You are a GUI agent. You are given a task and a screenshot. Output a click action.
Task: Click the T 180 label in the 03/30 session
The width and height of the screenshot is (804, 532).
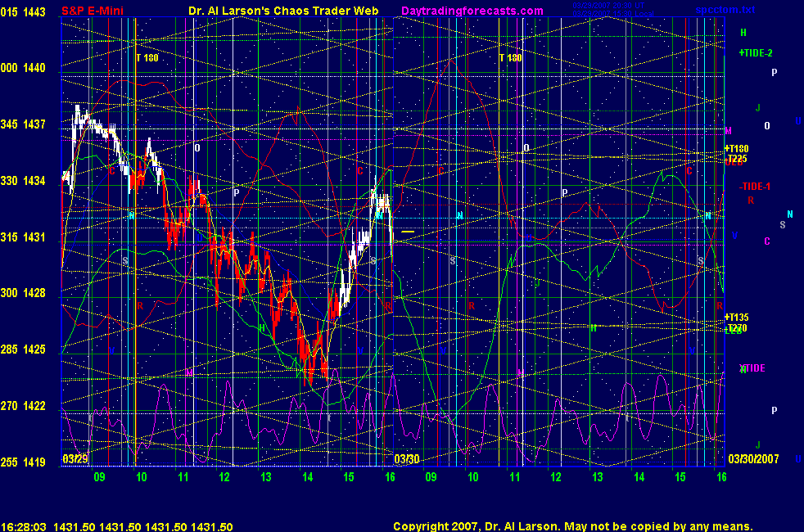click(x=510, y=58)
